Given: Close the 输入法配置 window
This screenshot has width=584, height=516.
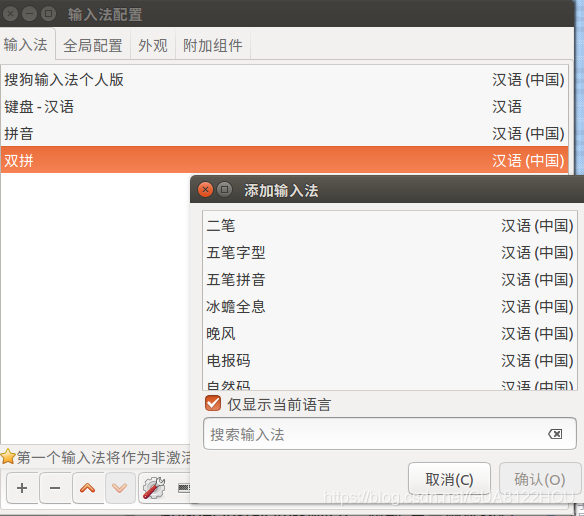Looking at the screenshot, I should [x=10, y=14].
